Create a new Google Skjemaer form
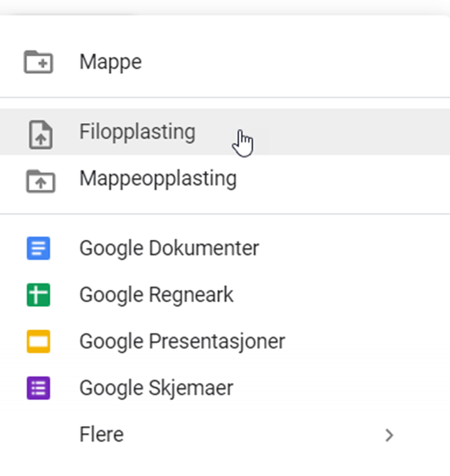Screen dimensions: 450x476 click(x=225, y=388)
